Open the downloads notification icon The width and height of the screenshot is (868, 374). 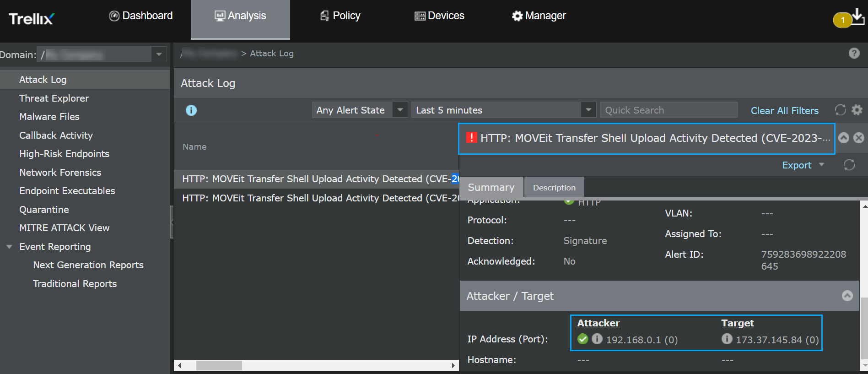[x=857, y=16]
